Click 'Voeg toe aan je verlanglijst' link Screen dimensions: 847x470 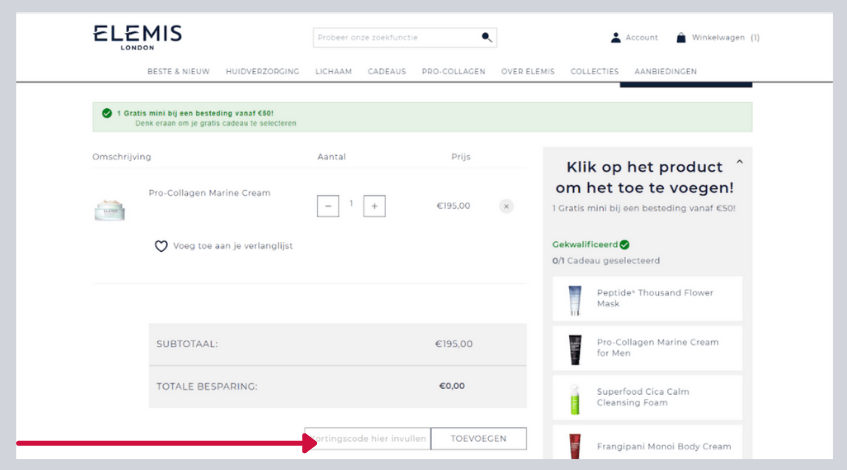click(233, 246)
